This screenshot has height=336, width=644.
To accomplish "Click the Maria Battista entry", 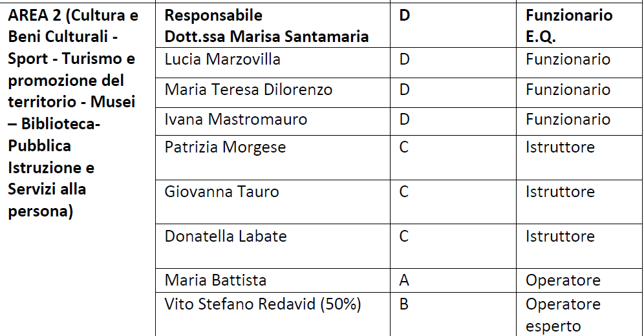I will [x=216, y=280].
